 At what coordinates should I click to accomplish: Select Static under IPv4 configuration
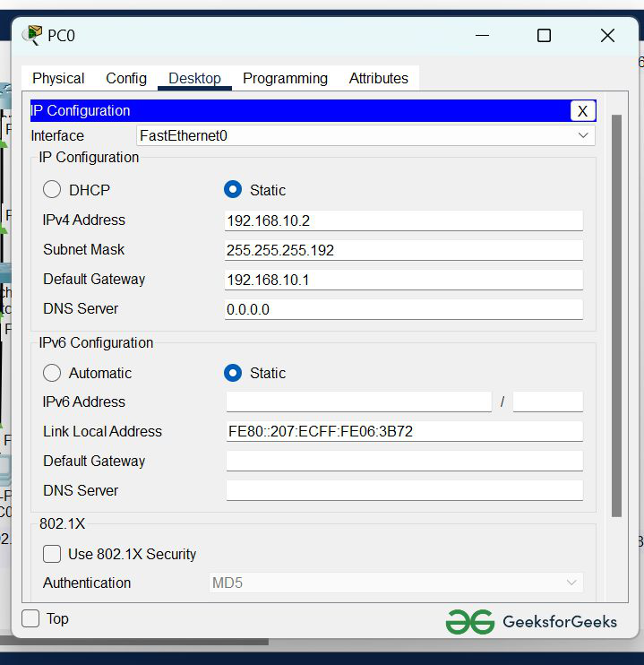[x=233, y=190]
